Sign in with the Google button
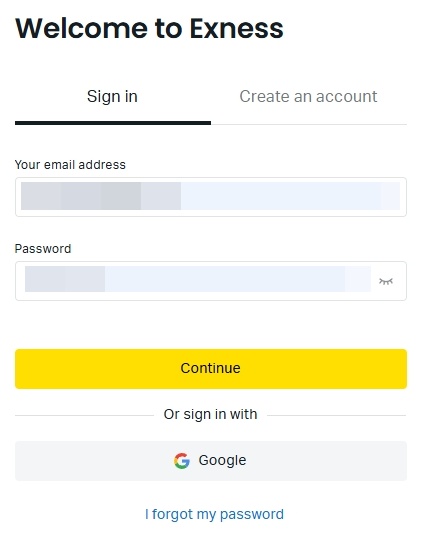The height and width of the screenshot is (554, 434). tap(211, 461)
